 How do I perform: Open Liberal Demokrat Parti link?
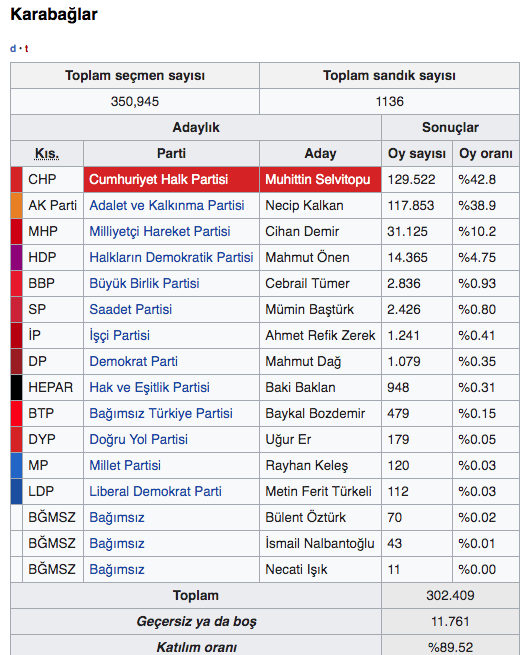(x=155, y=491)
